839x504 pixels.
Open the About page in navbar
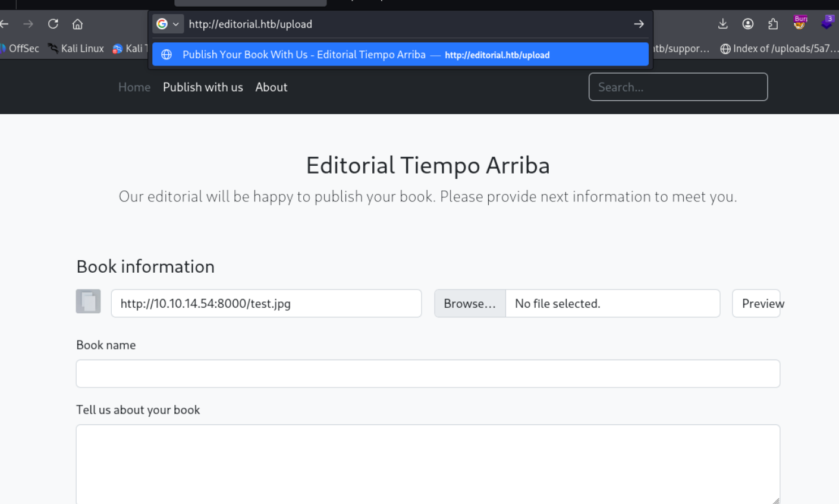point(271,87)
